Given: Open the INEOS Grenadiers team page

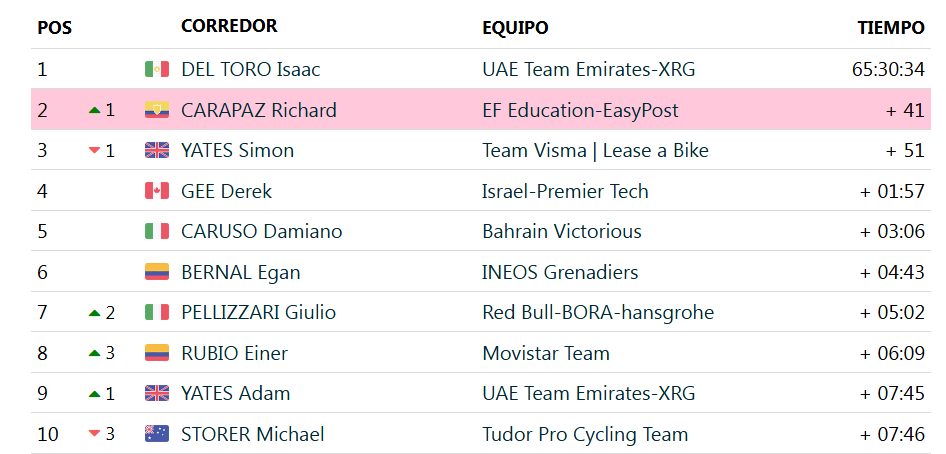Looking at the screenshot, I should point(560,272).
